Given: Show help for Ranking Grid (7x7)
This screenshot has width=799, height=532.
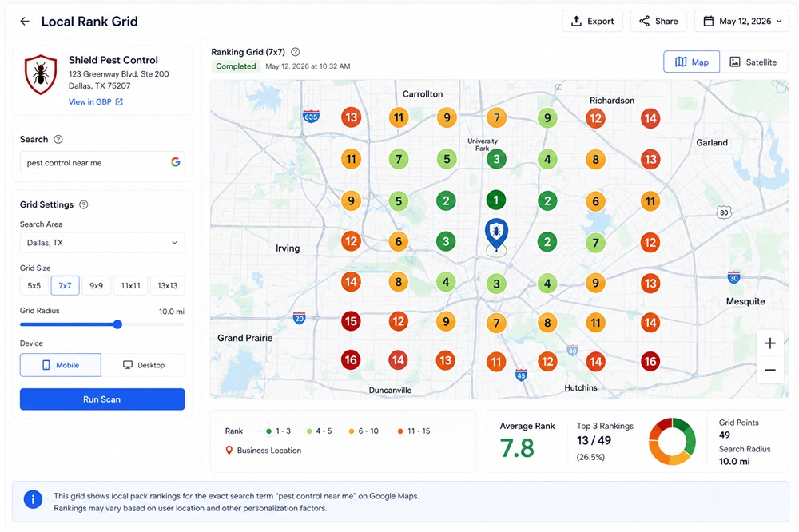Looking at the screenshot, I should tap(295, 52).
